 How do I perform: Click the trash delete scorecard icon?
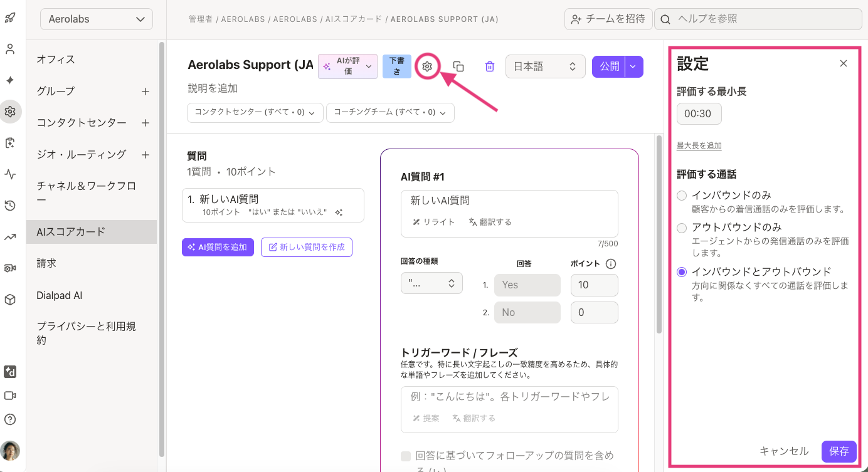[490, 66]
